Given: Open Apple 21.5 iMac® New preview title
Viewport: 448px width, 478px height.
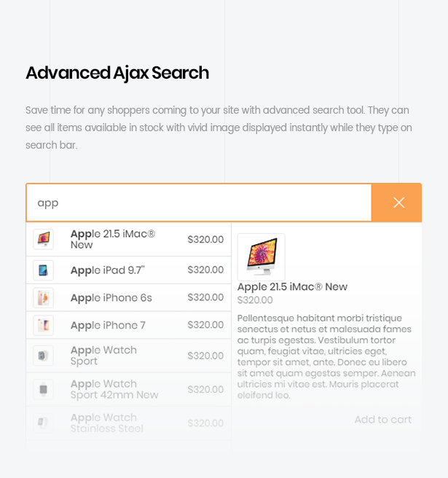Looking at the screenshot, I should (x=292, y=287).
